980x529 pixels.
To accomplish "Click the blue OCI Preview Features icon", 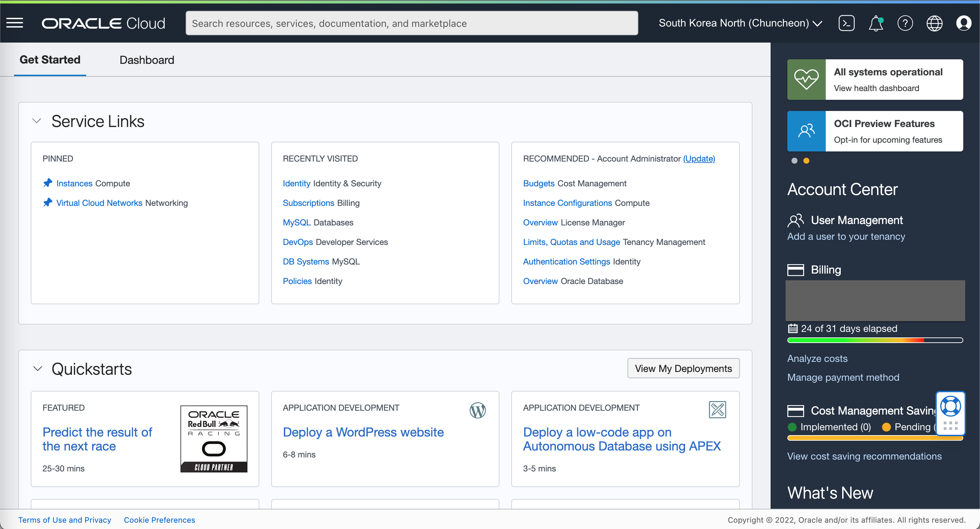I will [807, 131].
